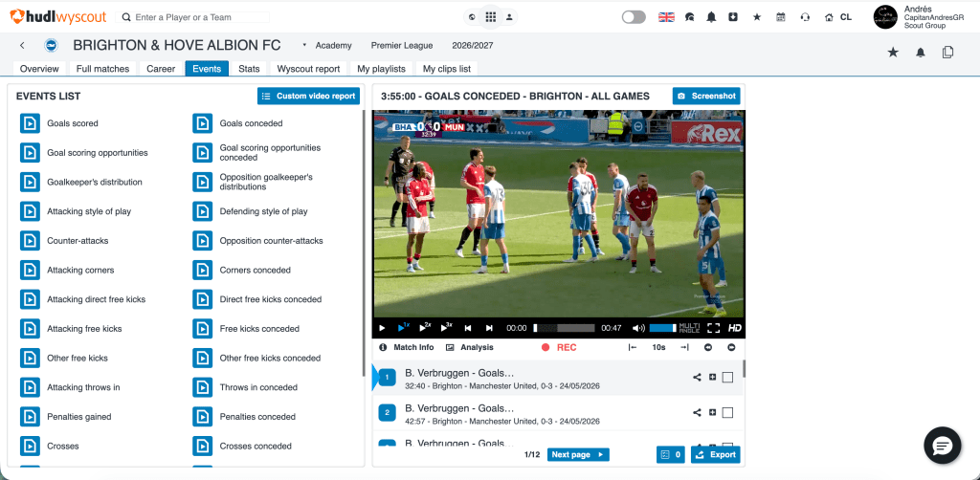Open the My clips list tab
Image resolution: width=980 pixels, height=480 pixels.
pos(447,69)
